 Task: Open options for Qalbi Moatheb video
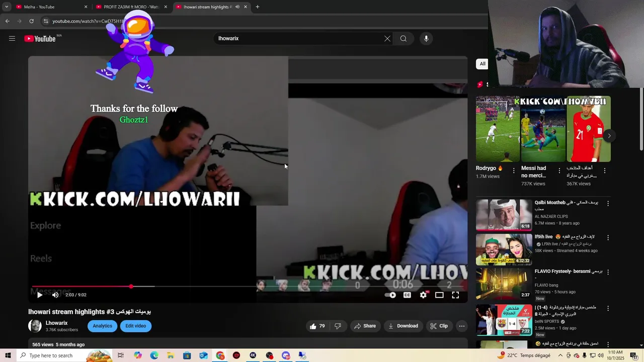pos(608,204)
